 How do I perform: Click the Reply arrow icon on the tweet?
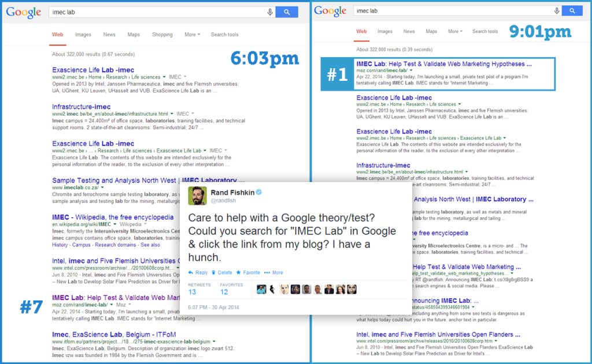[191, 272]
